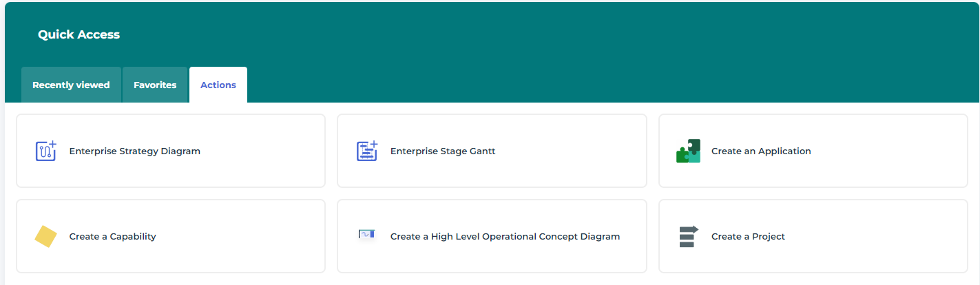Open the Favorites tab

(155, 85)
